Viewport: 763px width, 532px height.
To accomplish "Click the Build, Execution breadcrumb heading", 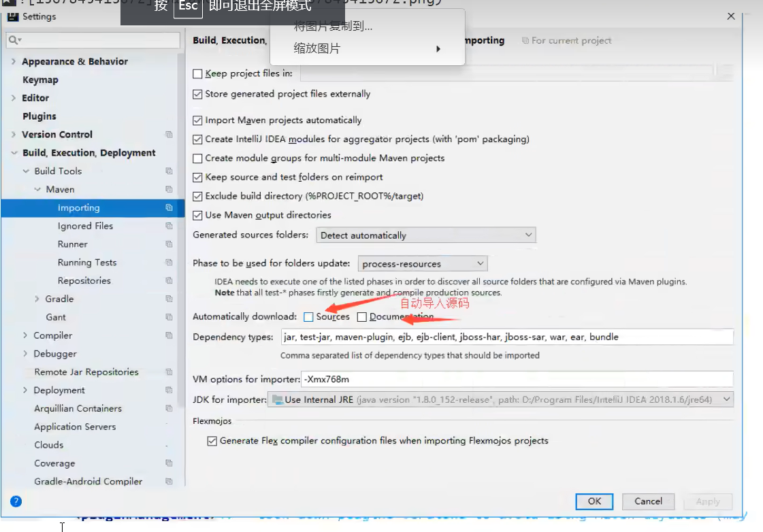I will (229, 40).
